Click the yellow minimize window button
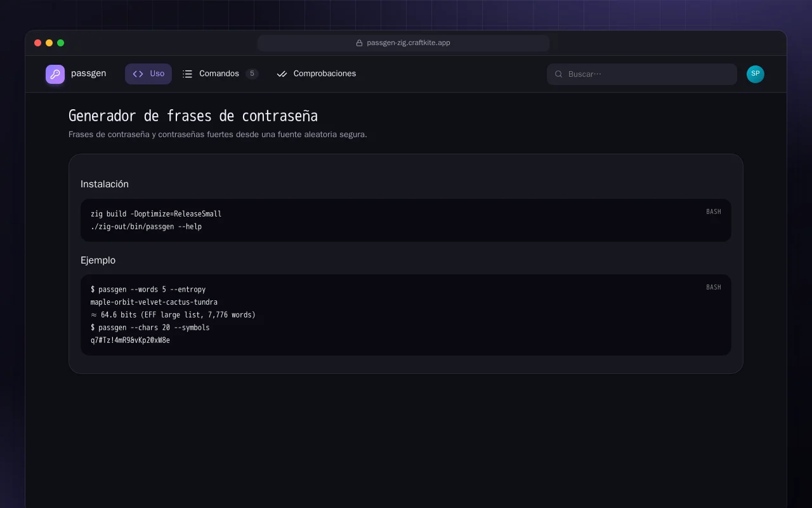Viewport: 812px width, 508px height. [x=49, y=43]
